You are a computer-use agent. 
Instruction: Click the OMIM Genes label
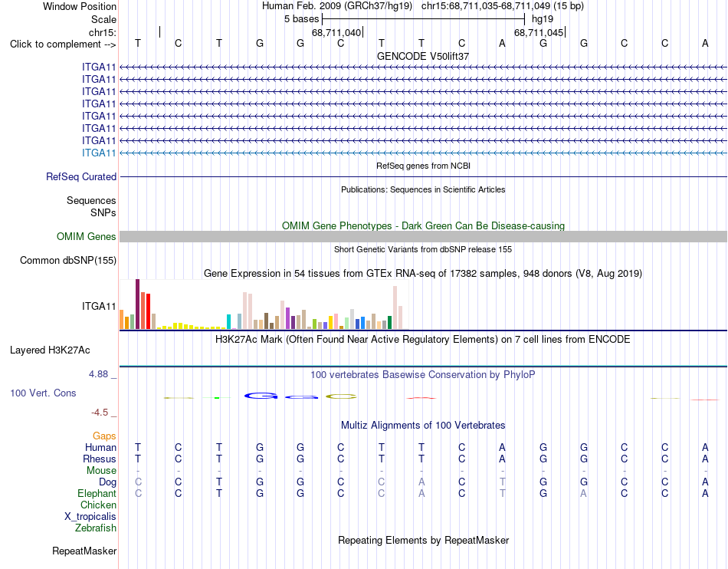click(x=86, y=236)
